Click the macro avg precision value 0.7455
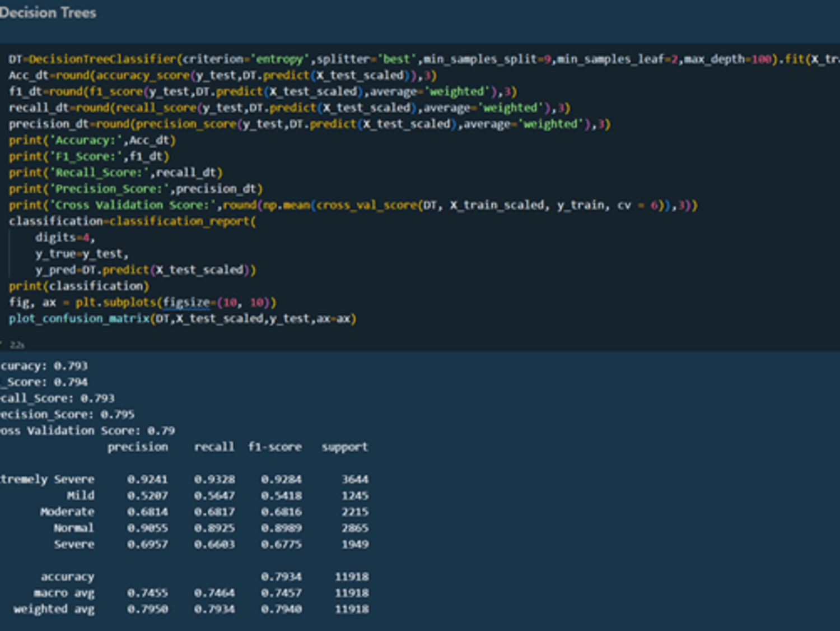Screen dimensions: 840x631 [147, 593]
